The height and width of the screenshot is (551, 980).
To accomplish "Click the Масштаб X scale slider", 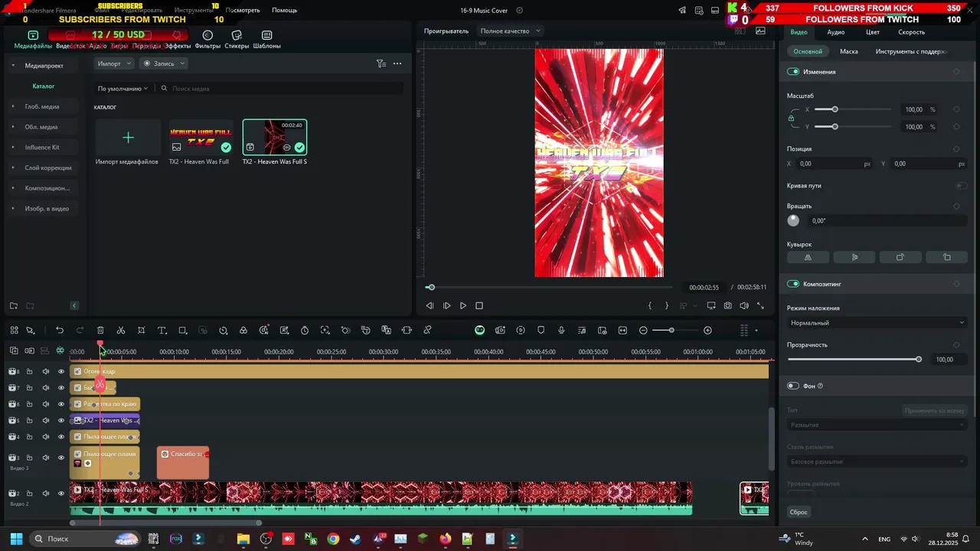I will (853, 109).
